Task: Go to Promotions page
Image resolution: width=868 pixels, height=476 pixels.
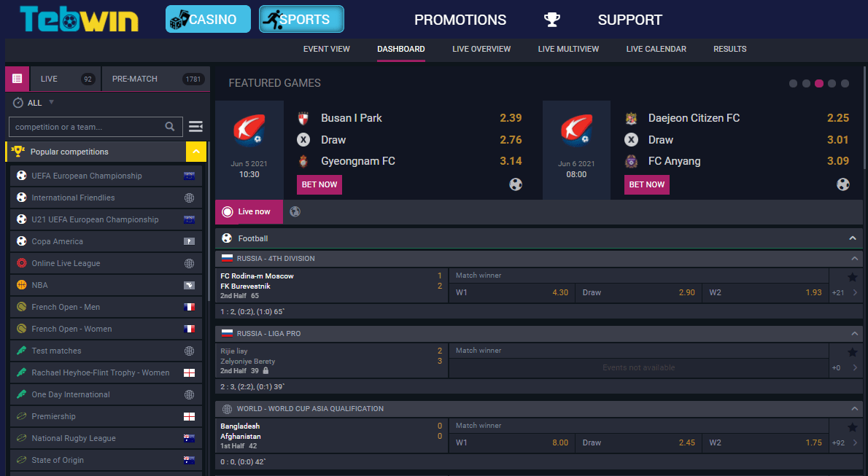Action: coord(460,20)
